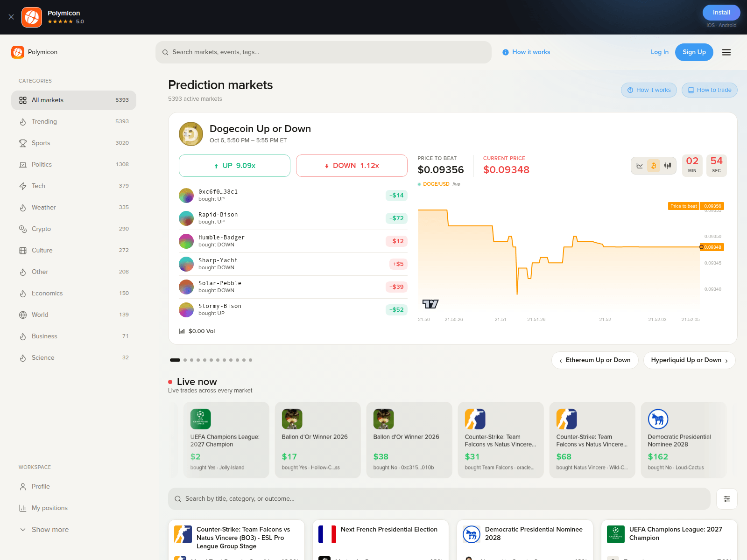
Task: Open the Tech category
Action: 74,186
